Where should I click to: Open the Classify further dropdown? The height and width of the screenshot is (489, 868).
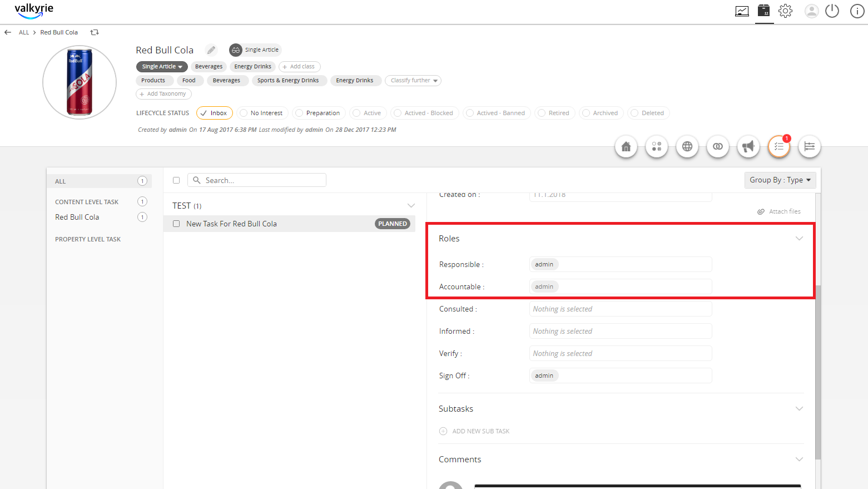(413, 81)
